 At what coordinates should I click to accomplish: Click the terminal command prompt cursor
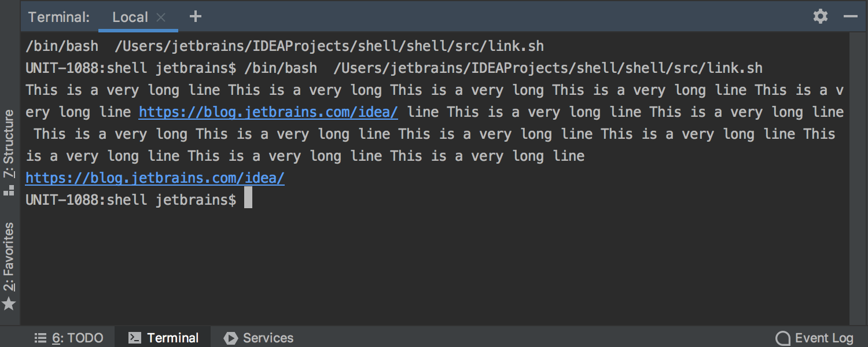[x=249, y=198]
